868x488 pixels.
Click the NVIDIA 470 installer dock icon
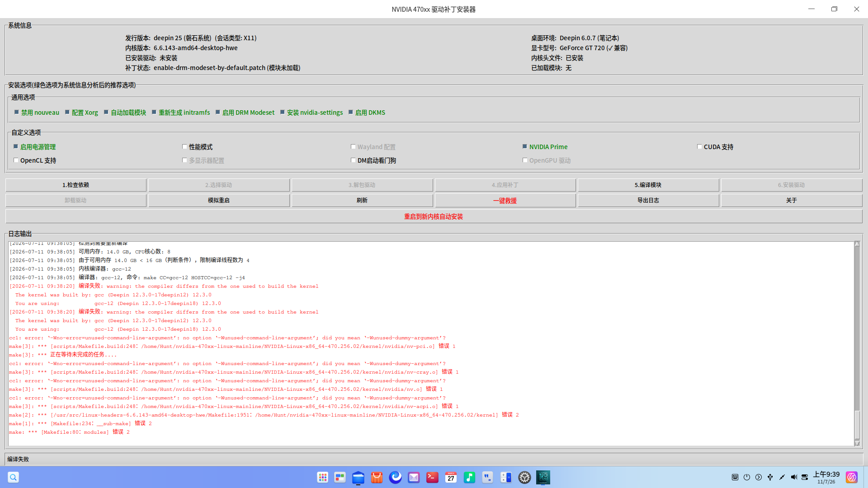(543, 477)
